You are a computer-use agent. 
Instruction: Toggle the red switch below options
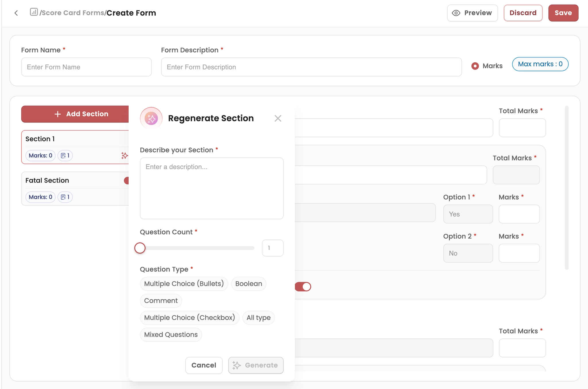coord(303,287)
